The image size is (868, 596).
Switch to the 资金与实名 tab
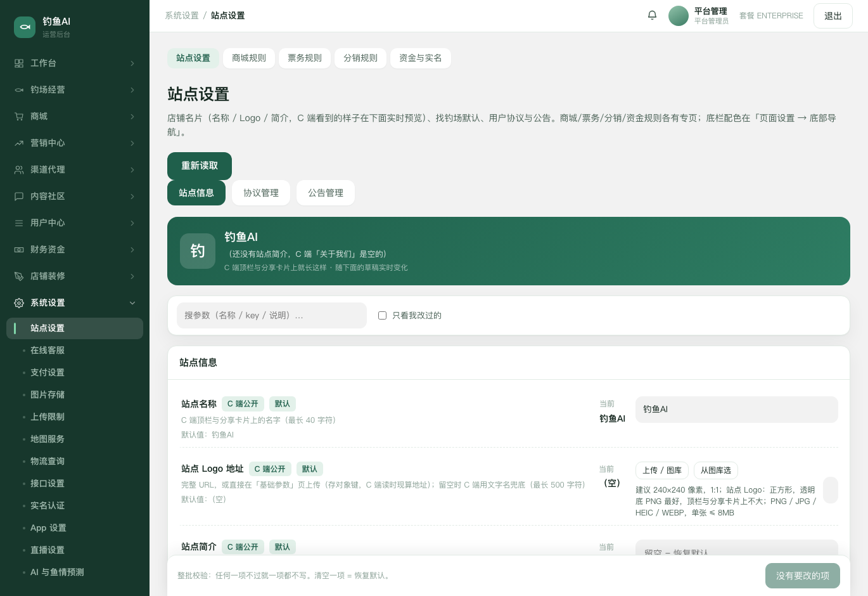[x=421, y=58]
